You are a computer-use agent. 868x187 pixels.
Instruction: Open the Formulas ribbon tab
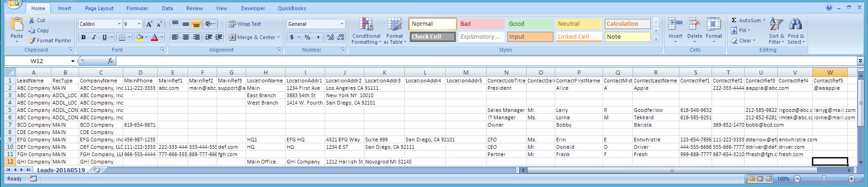point(137,8)
